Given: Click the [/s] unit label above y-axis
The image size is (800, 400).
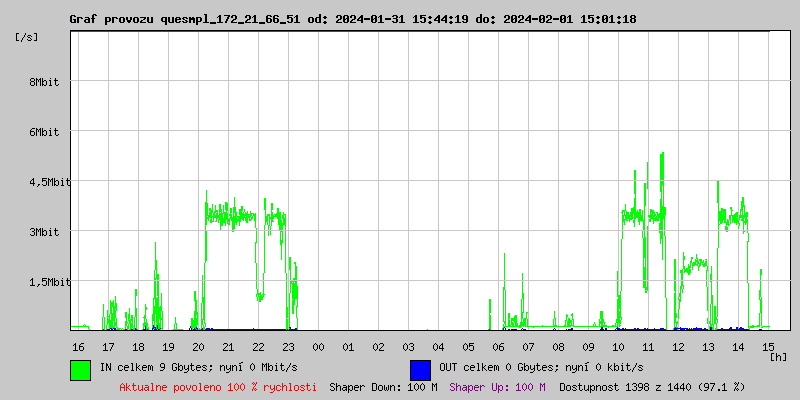Looking at the screenshot, I should coord(27,37).
